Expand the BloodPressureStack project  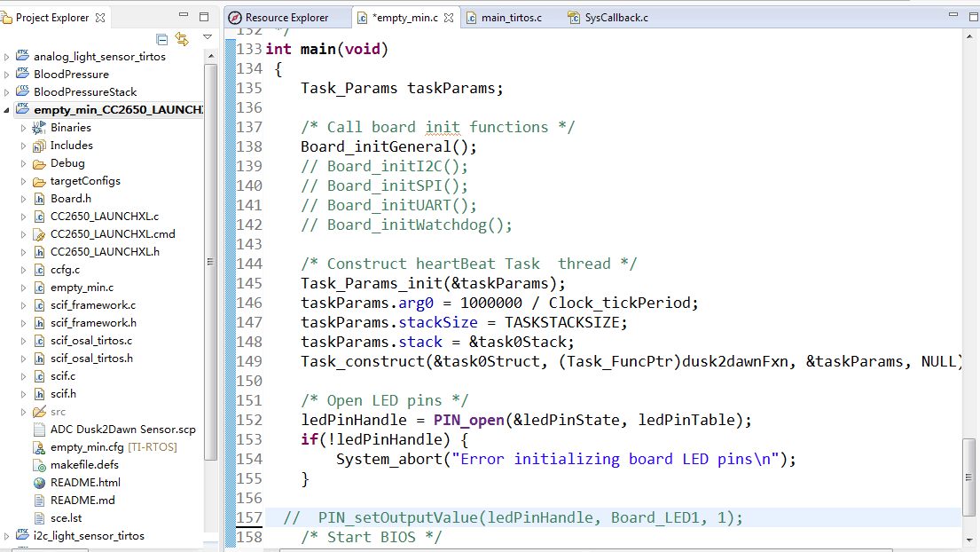7,92
